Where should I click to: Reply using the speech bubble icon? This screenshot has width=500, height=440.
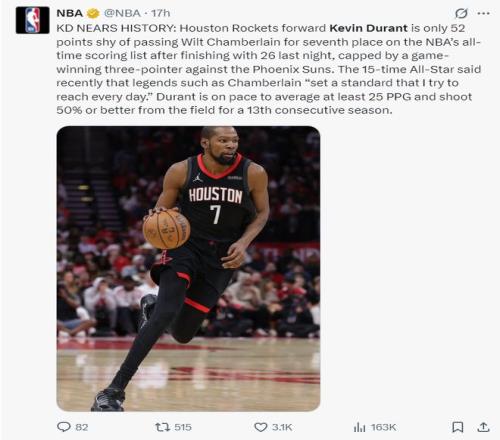tap(64, 427)
